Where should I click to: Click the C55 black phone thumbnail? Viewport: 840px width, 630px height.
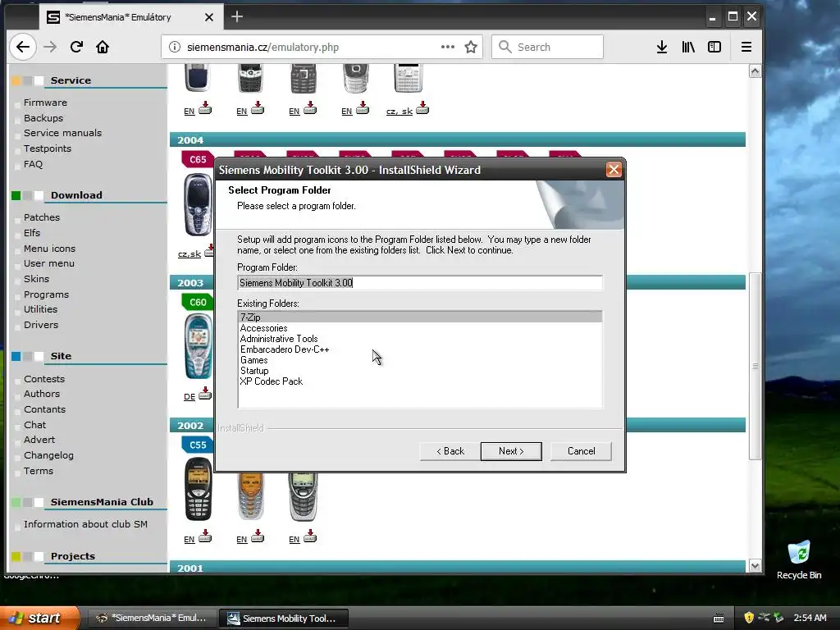(198, 489)
